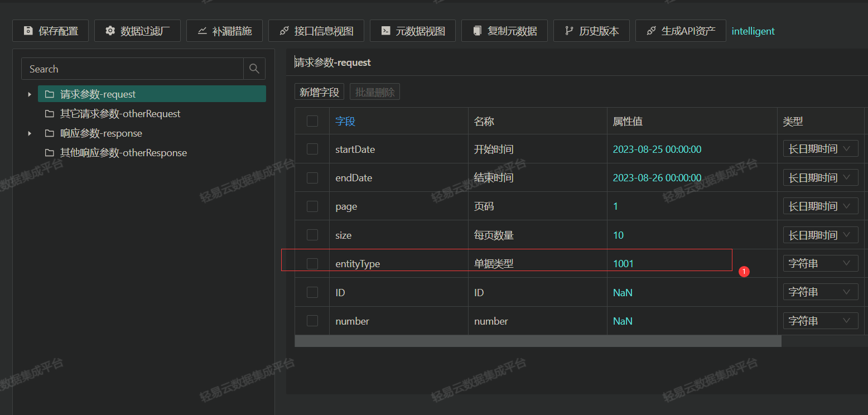Click the search magnifier icon
Screen dimensions: 868x415
pos(254,69)
